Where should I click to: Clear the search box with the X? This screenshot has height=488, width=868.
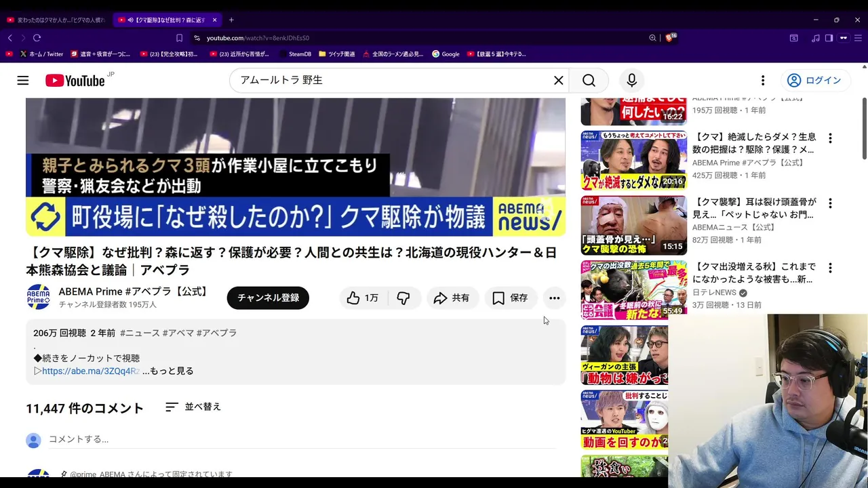(x=558, y=81)
